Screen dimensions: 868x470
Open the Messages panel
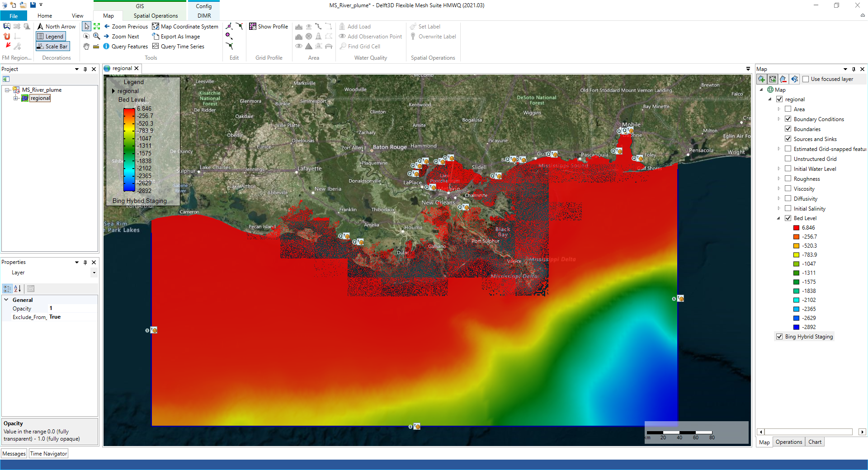14,454
